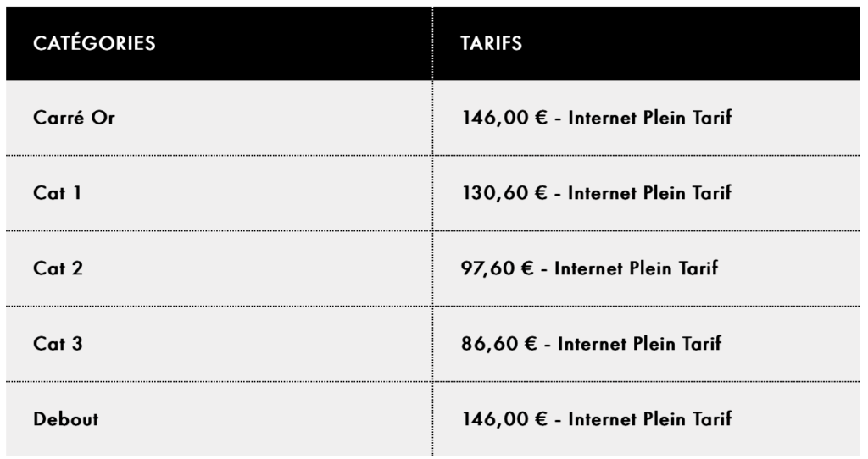868x459 pixels.
Task: Click the 97,60 € Internet Plein Tarif price
Action: (x=590, y=268)
